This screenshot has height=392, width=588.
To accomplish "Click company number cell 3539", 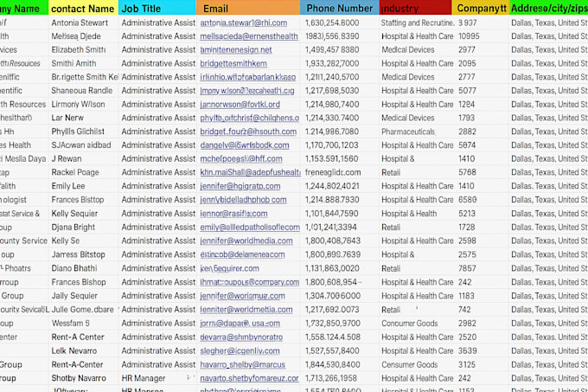I will tap(468, 351).
